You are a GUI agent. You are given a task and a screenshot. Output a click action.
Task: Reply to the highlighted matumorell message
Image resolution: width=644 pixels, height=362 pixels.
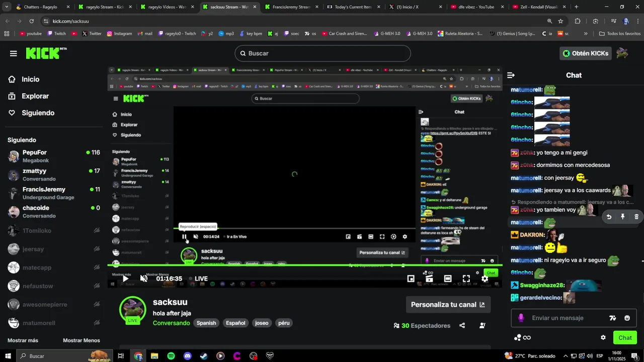[x=609, y=217]
